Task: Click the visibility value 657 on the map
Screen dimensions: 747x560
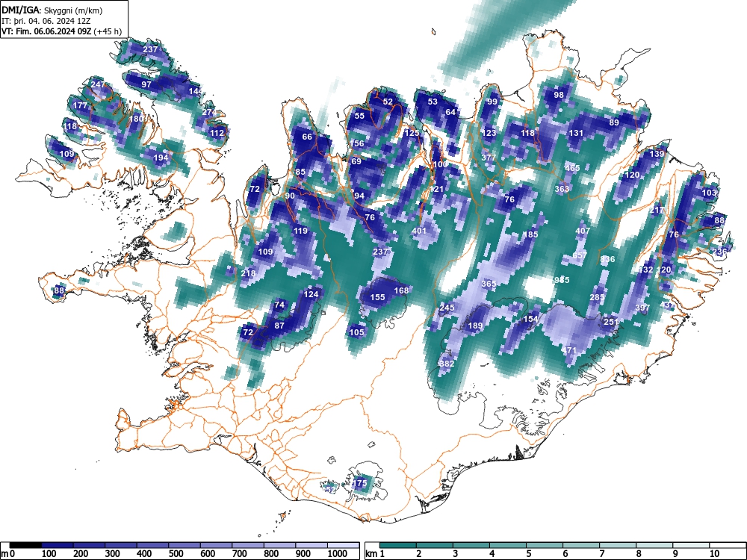Action: (x=580, y=255)
